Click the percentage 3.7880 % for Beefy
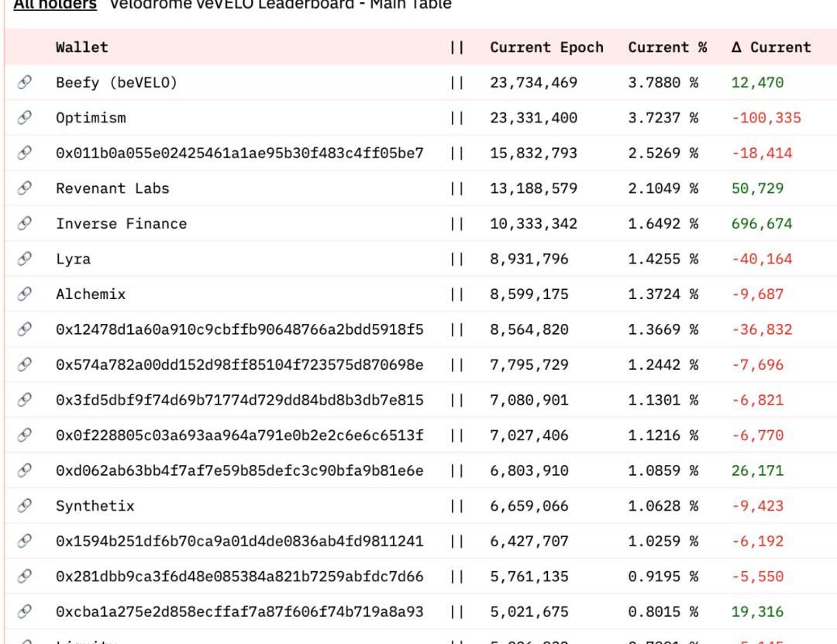837x644 pixels. (663, 83)
